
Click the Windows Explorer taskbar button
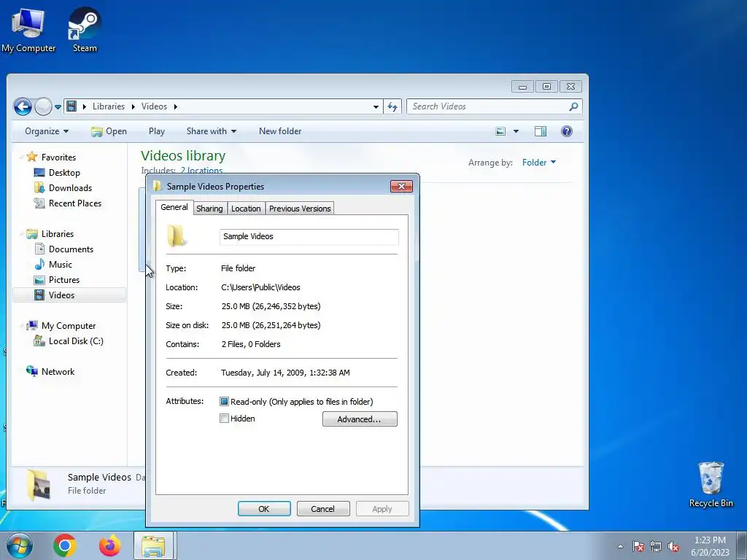pyautogui.click(x=154, y=545)
